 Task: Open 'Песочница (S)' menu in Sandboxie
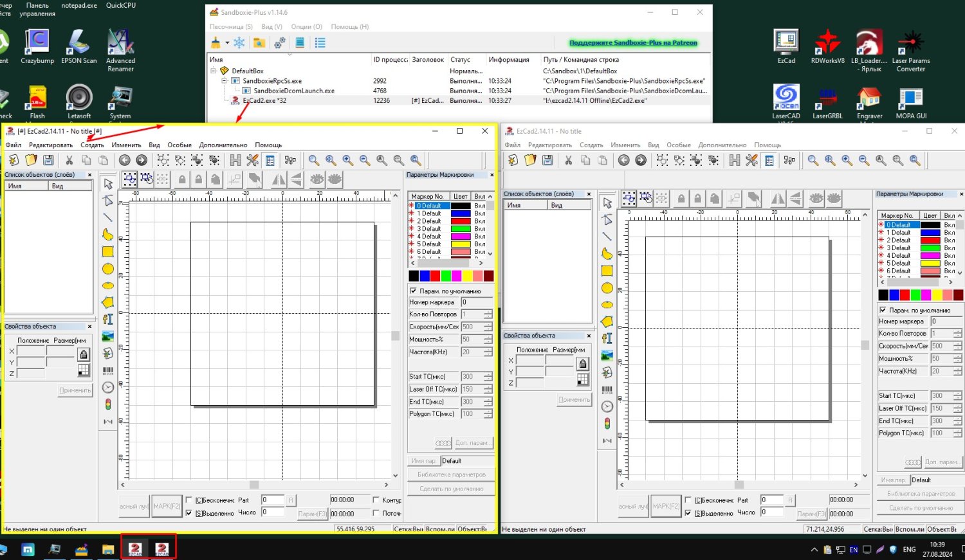(231, 27)
